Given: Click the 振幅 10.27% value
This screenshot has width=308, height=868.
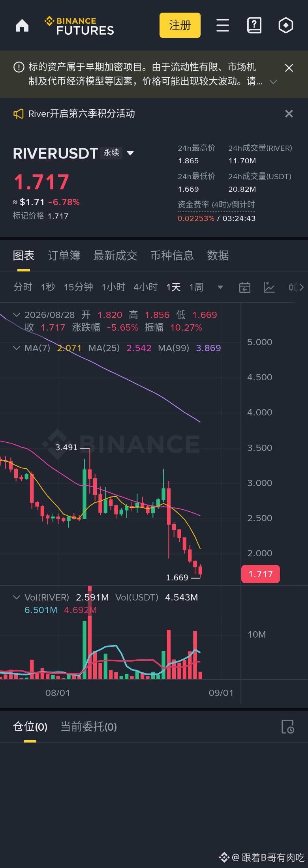Looking at the screenshot, I should (186, 327).
